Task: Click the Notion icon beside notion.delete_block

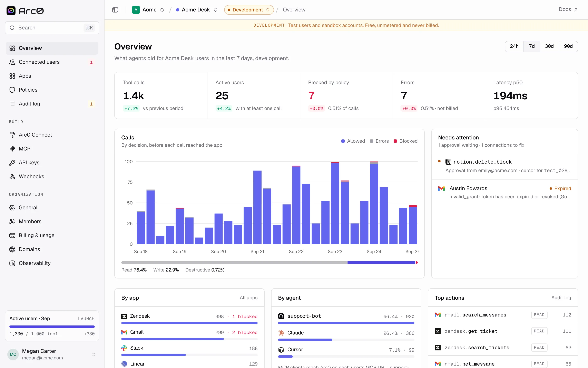Action: pos(448,162)
